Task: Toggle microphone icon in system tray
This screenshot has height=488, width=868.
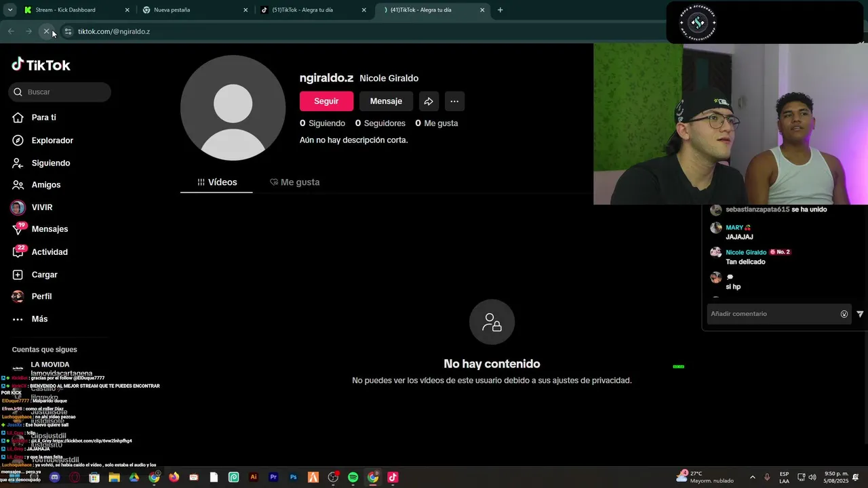Action: pyautogui.click(x=767, y=477)
